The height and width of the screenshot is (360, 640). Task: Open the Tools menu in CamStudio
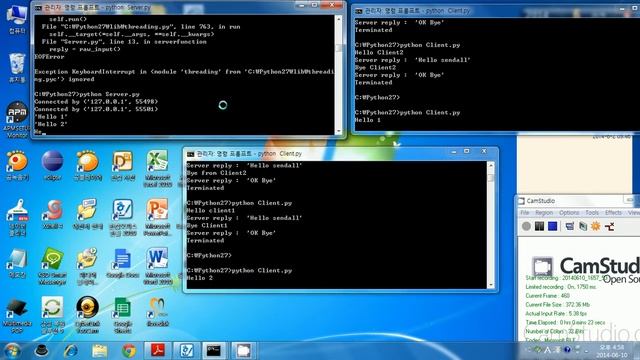[x=592, y=213]
